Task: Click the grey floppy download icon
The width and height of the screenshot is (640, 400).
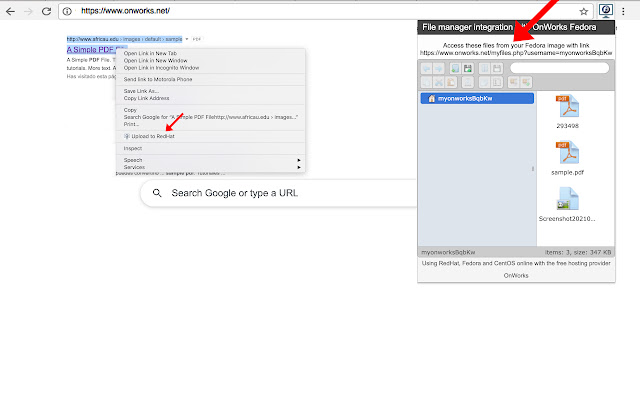Action: click(497, 69)
